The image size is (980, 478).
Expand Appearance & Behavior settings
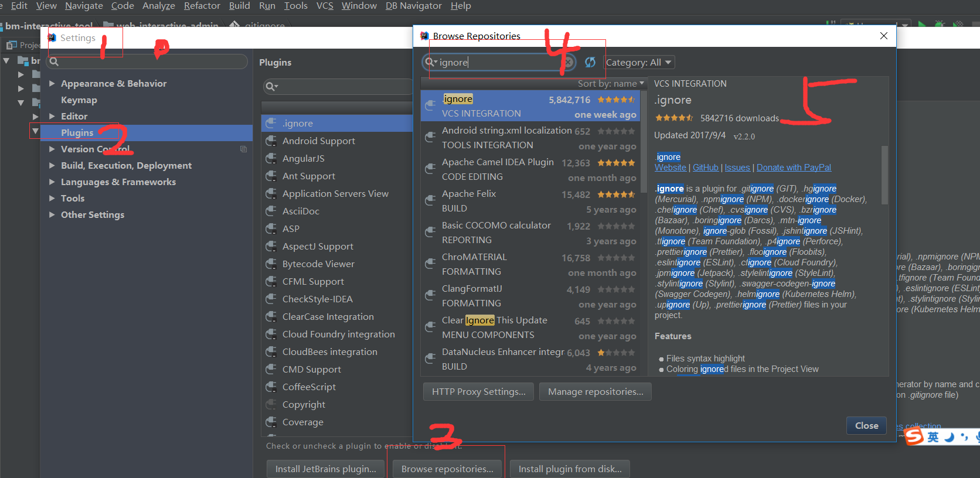52,83
